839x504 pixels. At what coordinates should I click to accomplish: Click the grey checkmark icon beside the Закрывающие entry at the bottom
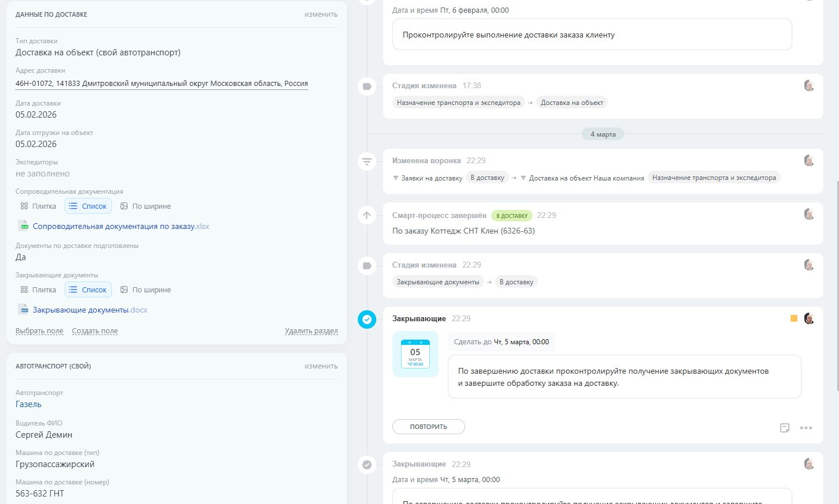pos(367,464)
